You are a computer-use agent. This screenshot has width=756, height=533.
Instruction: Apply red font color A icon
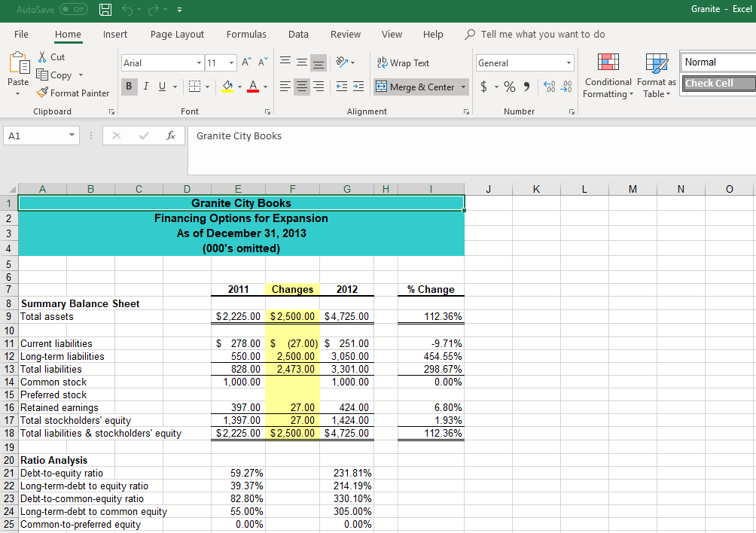(x=253, y=87)
